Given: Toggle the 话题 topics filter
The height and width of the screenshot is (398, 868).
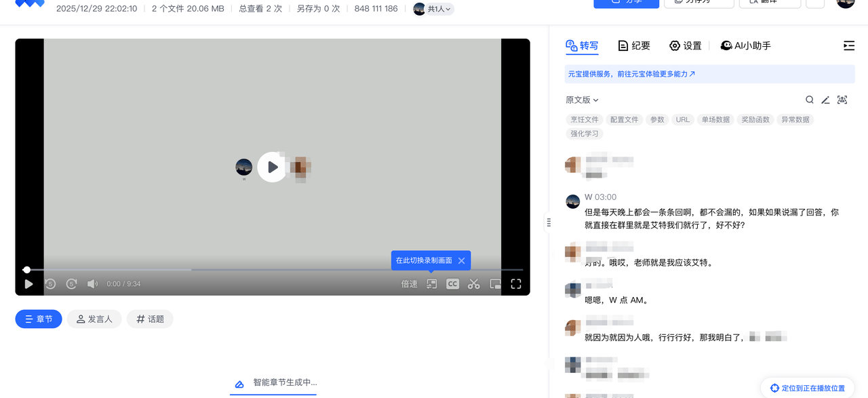Looking at the screenshot, I should click(x=149, y=319).
